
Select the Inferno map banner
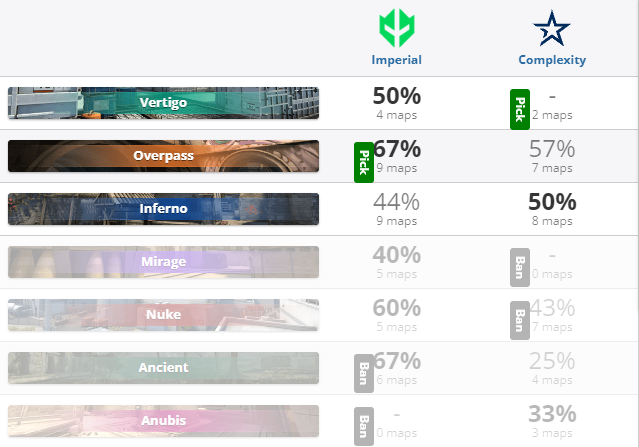pos(163,209)
